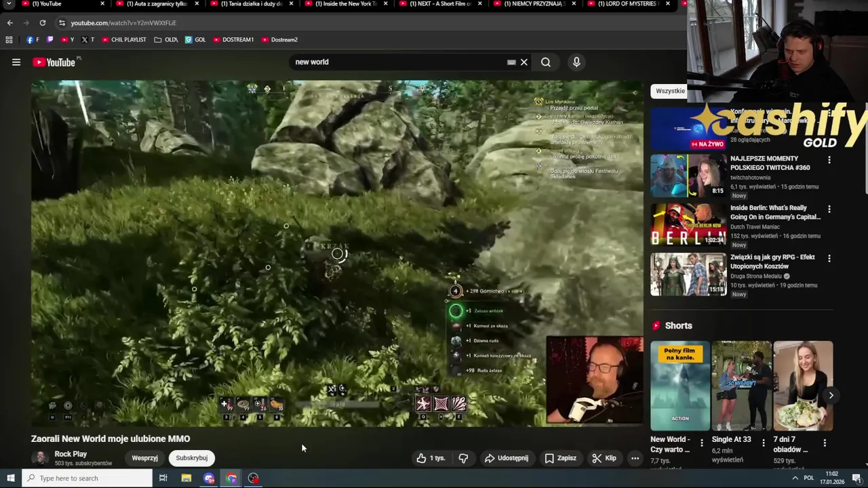Click the Wesprzyj button

[x=144, y=458]
